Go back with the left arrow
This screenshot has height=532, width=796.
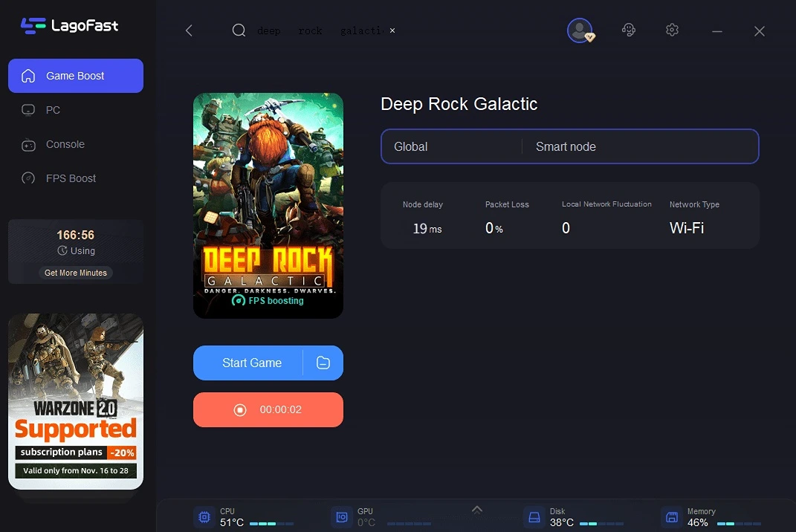click(x=189, y=30)
